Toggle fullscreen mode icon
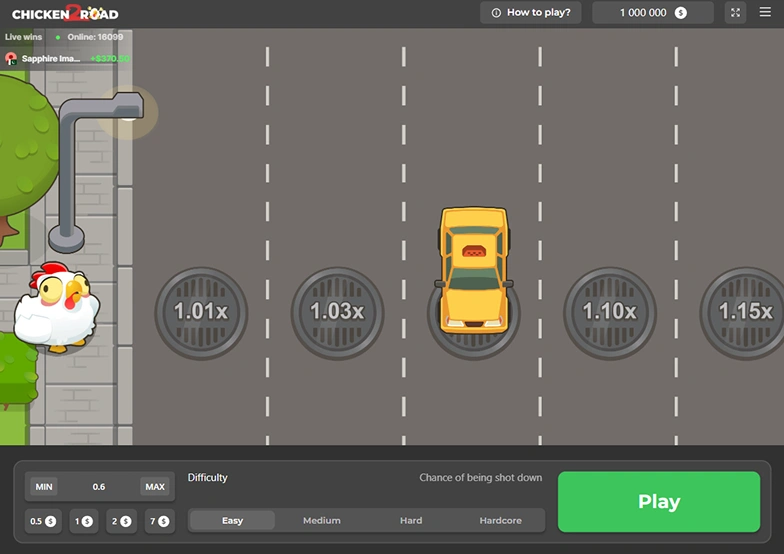 (735, 12)
